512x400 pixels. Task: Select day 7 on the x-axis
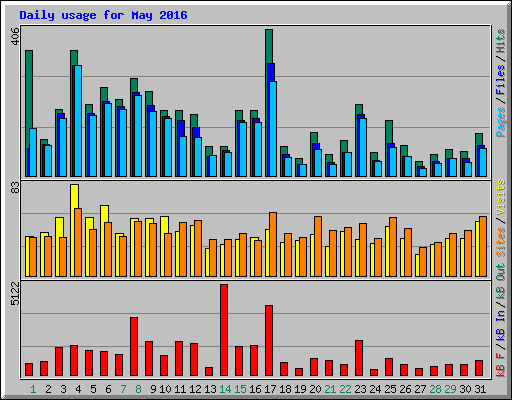point(123,389)
